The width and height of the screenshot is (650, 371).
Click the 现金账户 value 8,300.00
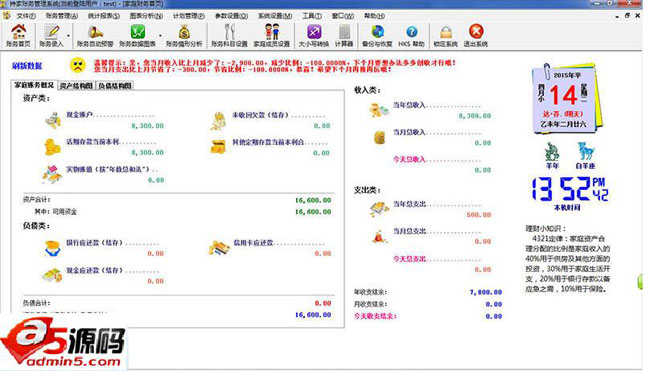coord(148,126)
